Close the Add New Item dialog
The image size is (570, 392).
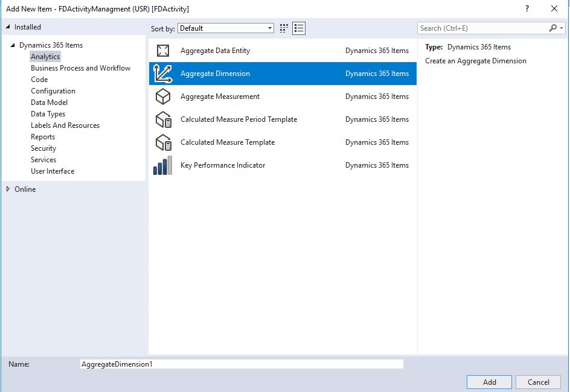click(x=554, y=8)
